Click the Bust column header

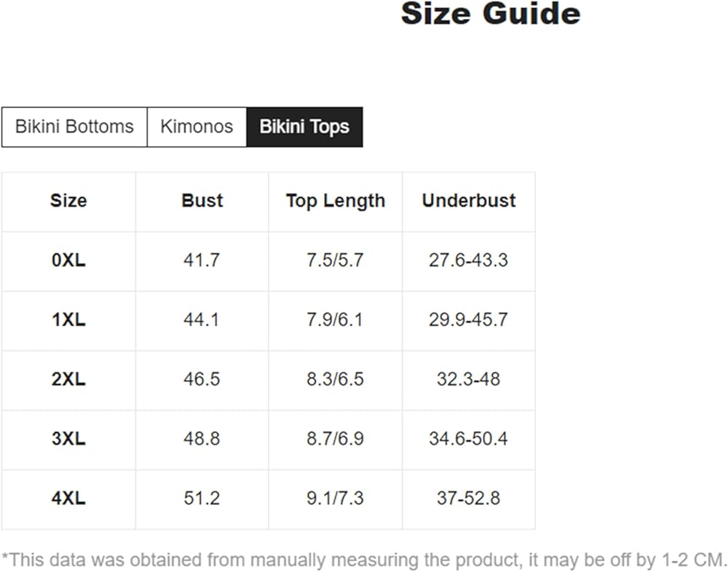[x=202, y=201]
